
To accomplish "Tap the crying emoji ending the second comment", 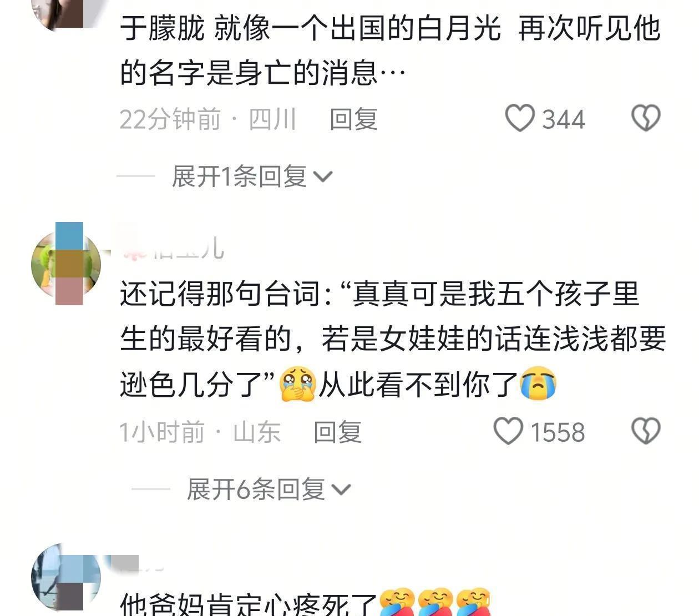I will coord(538,384).
